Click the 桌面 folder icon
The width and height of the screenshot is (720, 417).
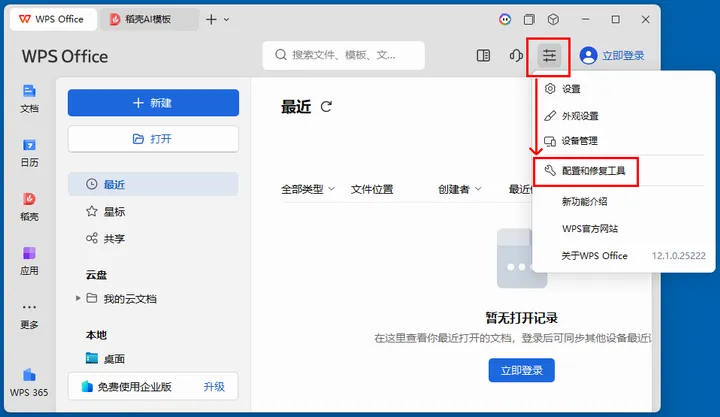click(92, 358)
